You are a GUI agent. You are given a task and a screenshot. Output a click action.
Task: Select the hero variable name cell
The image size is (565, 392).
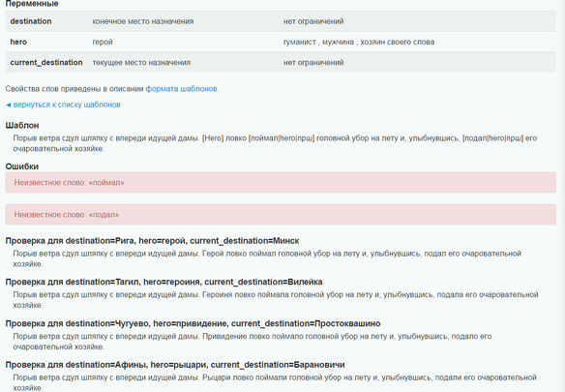pos(18,42)
